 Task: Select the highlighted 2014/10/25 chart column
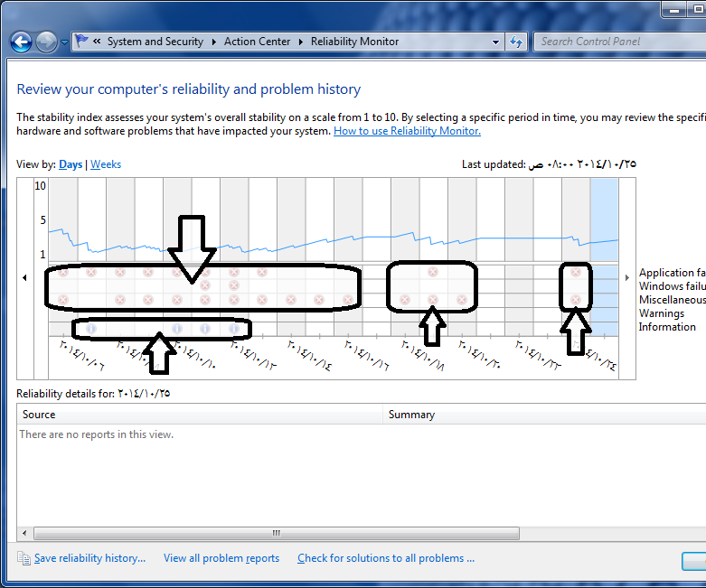click(x=604, y=257)
